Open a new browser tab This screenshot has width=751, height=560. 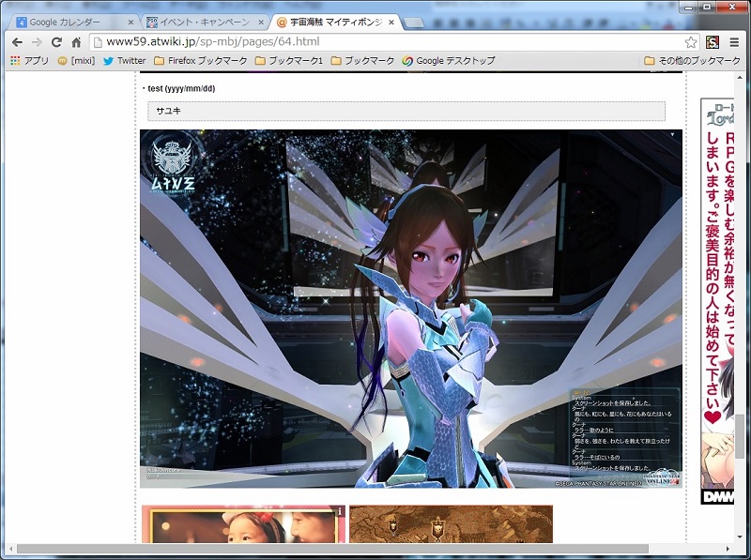point(413,23)
